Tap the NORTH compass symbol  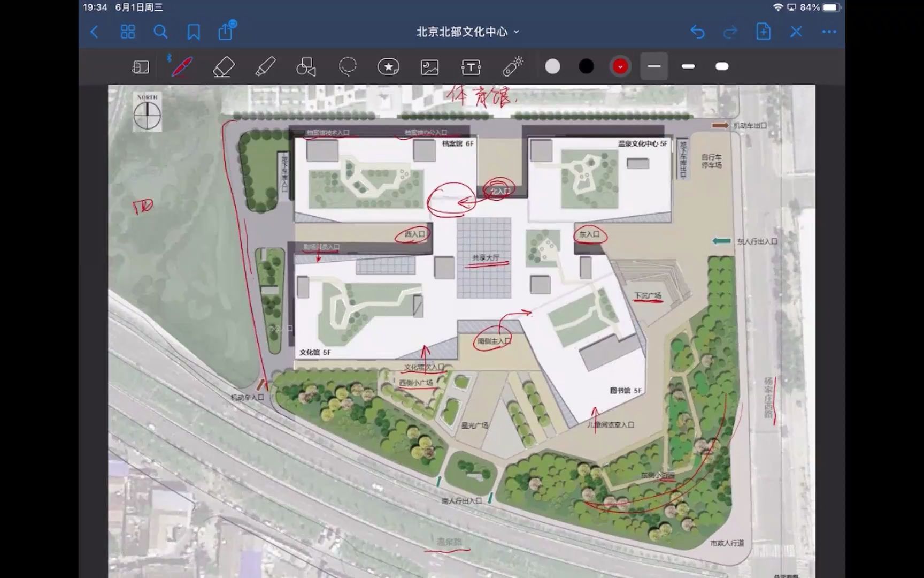147,112
